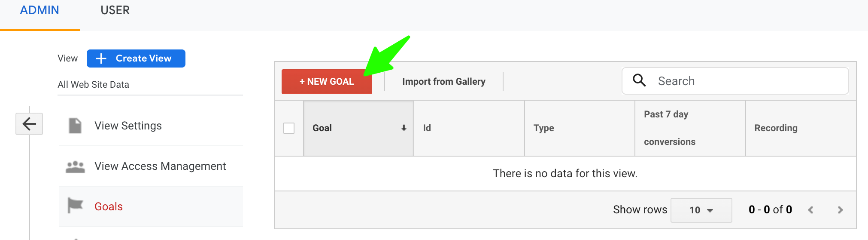Click the Create View button
868x240 pixels.
click(x=136, y=58)
